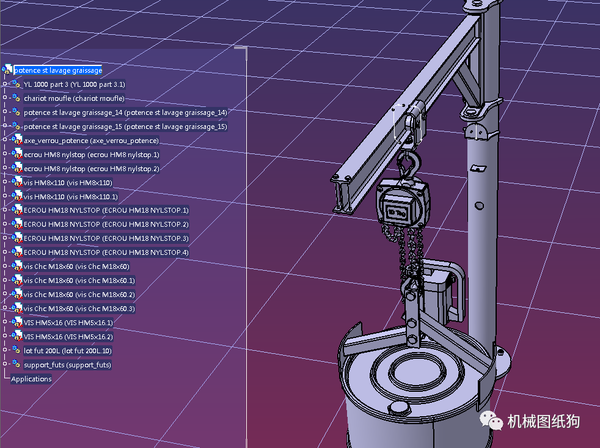Click the vis Chc M18x60 (vis Chc M18x60) icon
The height and width of the screenshot is (448, 600).
coord(17,266)
